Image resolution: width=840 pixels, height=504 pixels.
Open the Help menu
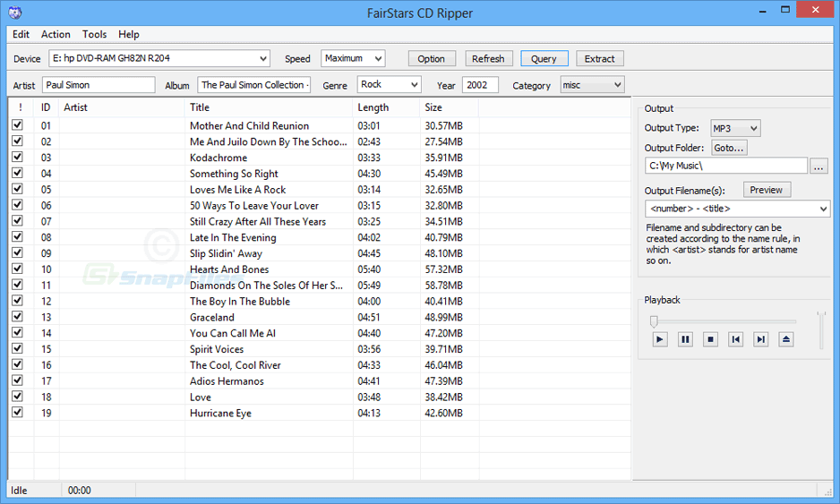(x=129, y=34)
